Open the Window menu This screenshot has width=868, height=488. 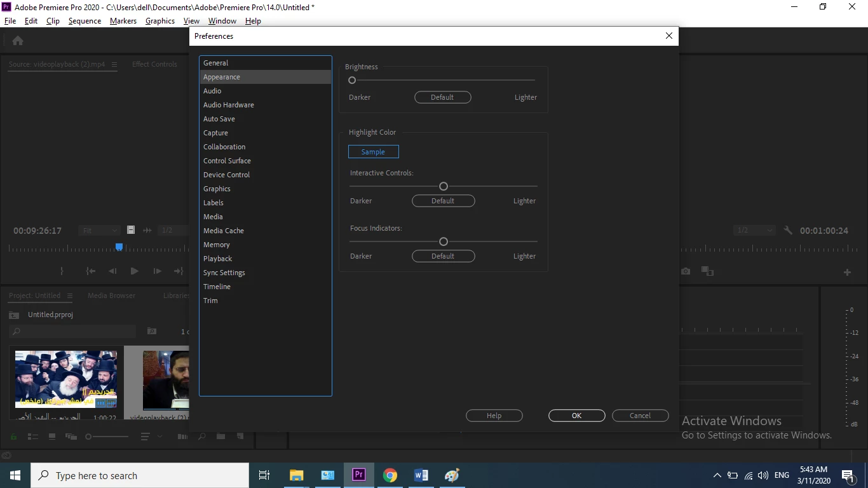(222, 21)
